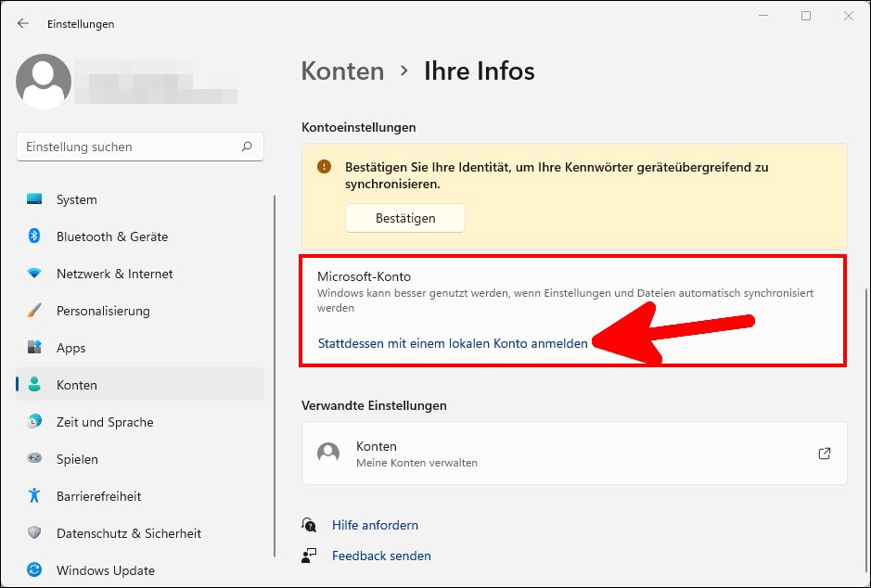
Task: Click the System monitor icon in sidebar
Action: [34, 199]
